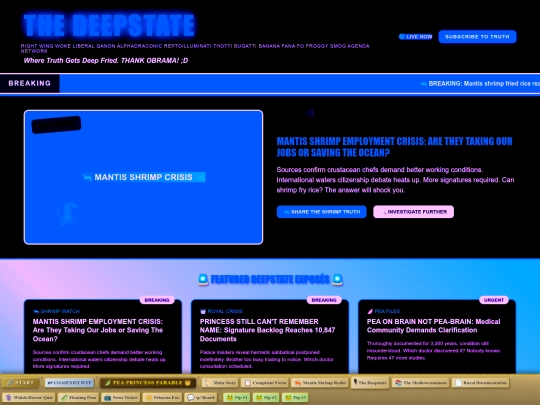Open the Mantis Shrimp Employment Crisis card title

[98, 330]
